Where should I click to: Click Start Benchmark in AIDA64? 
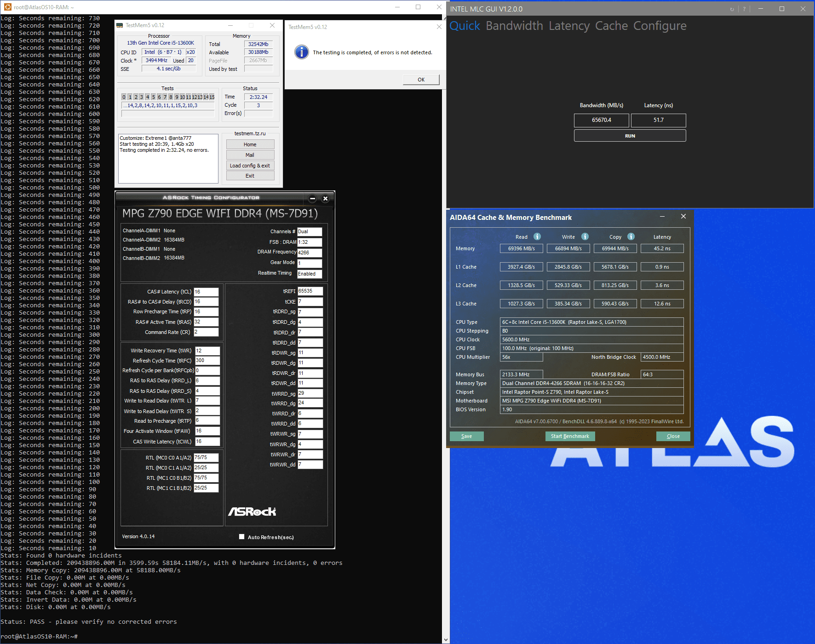pos(570,436)
